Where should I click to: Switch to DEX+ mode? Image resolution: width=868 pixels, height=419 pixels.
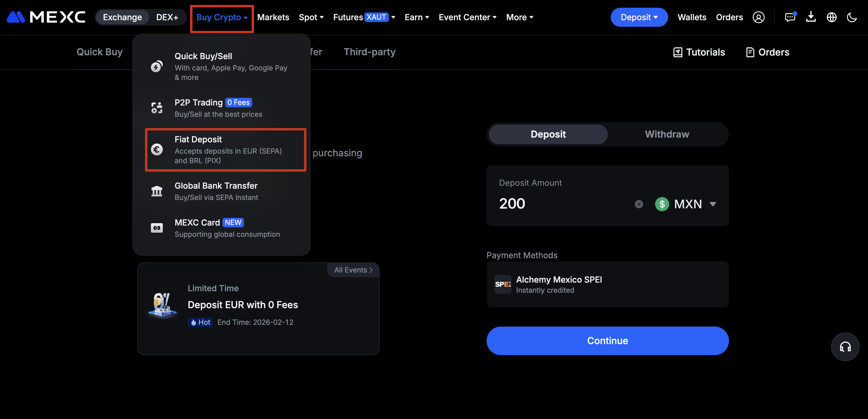(167, 17)
